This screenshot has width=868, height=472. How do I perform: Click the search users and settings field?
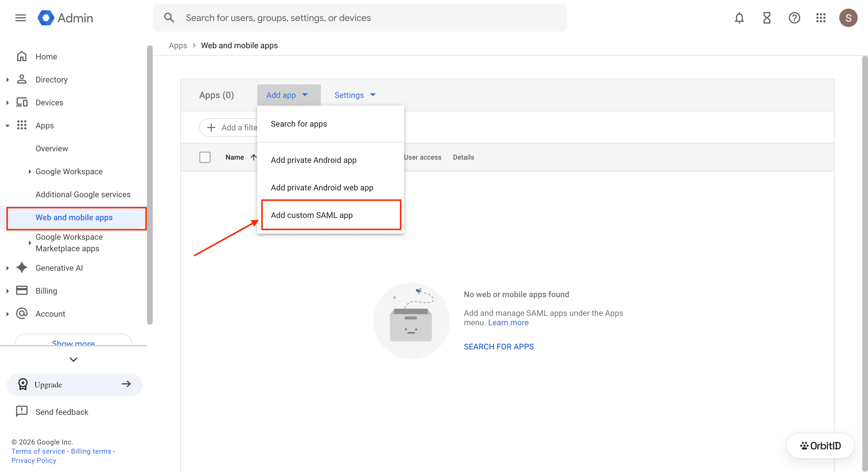(x=360, y=18)
